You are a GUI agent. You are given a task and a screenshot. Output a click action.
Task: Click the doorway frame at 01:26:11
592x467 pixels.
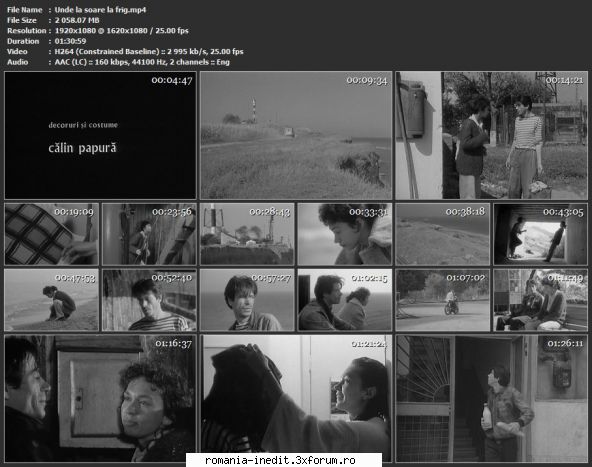tap(492, 398)
